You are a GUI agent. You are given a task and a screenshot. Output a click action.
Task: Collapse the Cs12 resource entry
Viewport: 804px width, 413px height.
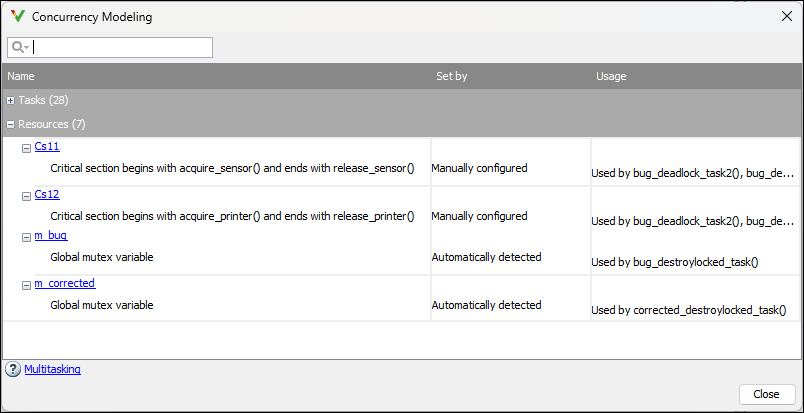tap(26, 196)
